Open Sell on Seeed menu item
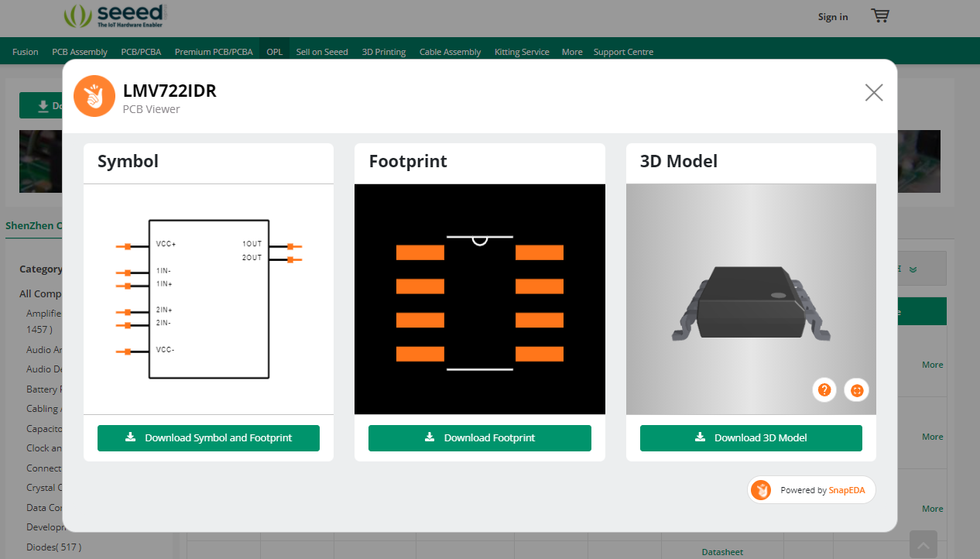 click(322, 52)
